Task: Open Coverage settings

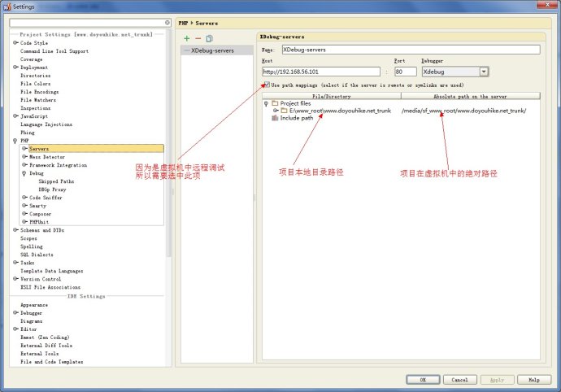Action: 32,59
